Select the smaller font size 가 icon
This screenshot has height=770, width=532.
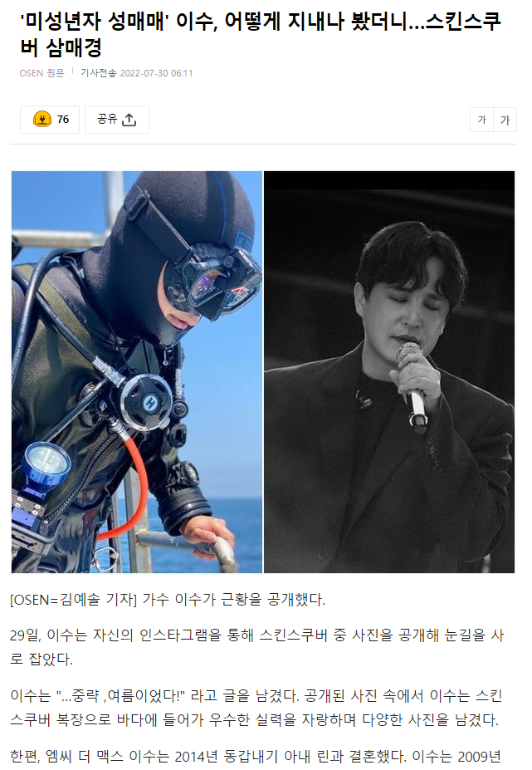481,120
